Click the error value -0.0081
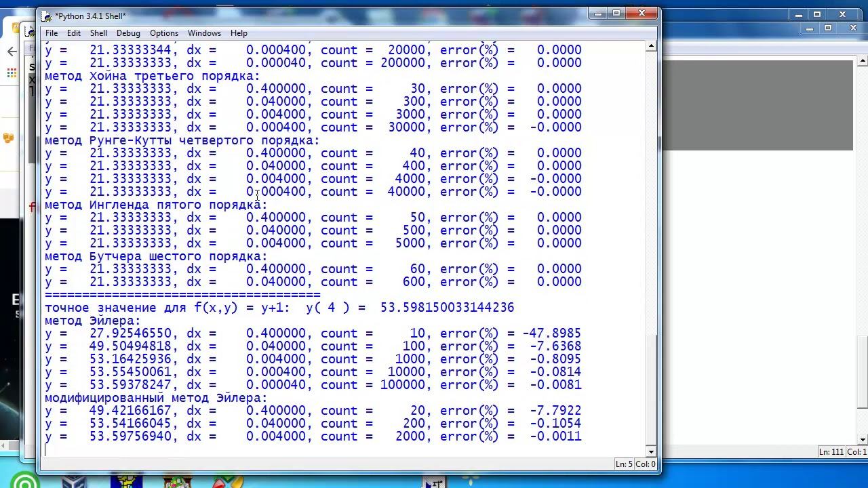The image size is (868, 488). (x=555, y=385)
